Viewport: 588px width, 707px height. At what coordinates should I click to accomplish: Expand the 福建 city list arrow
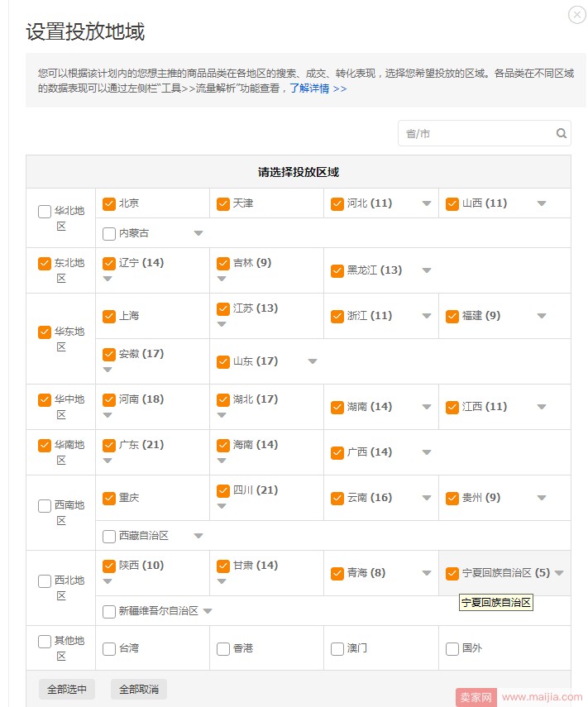(x=542, y=316)
